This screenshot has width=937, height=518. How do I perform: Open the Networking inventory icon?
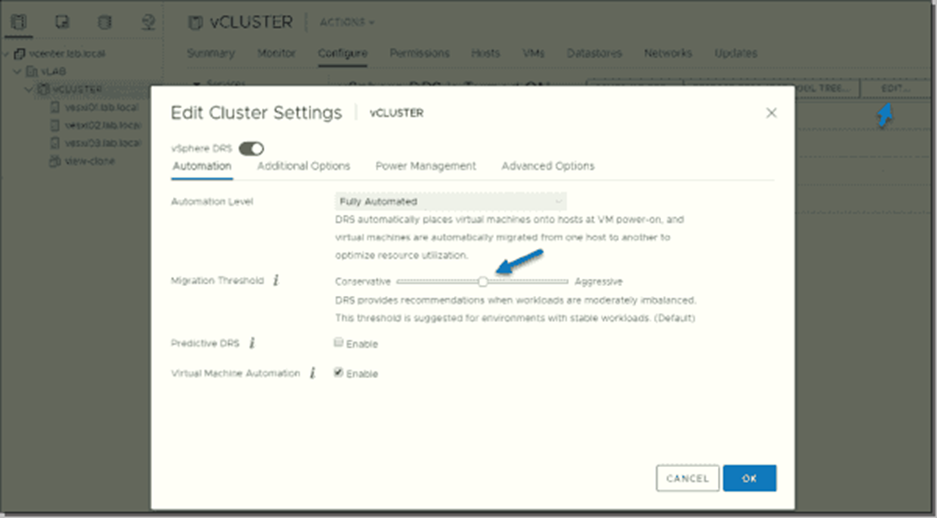[148, 21]
